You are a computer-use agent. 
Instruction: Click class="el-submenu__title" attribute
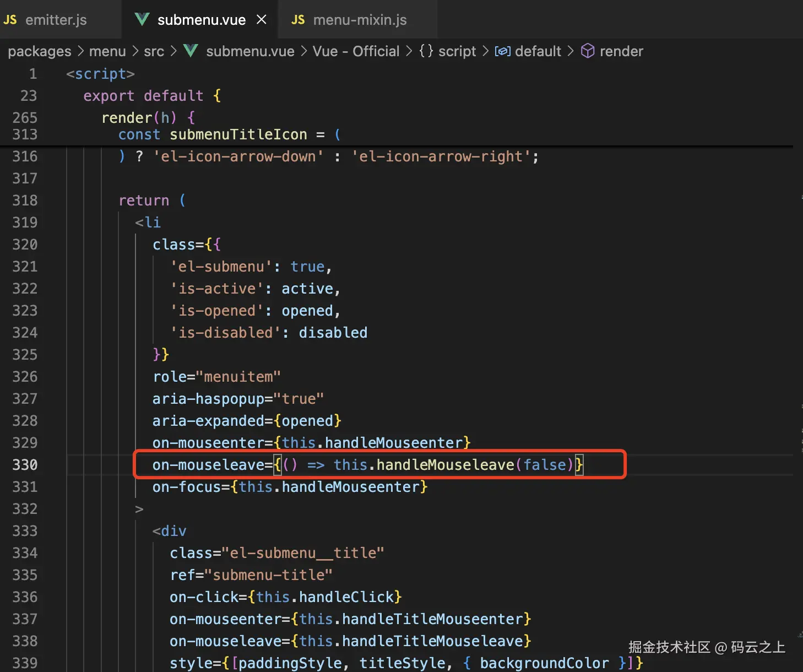tap(276, 553)
